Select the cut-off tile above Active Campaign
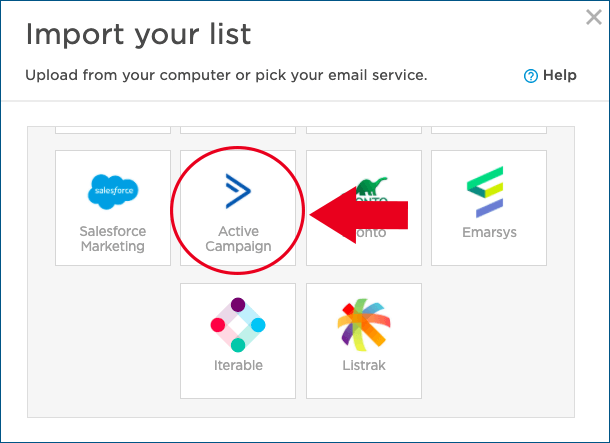610x443 pixels. coord(238,129)
